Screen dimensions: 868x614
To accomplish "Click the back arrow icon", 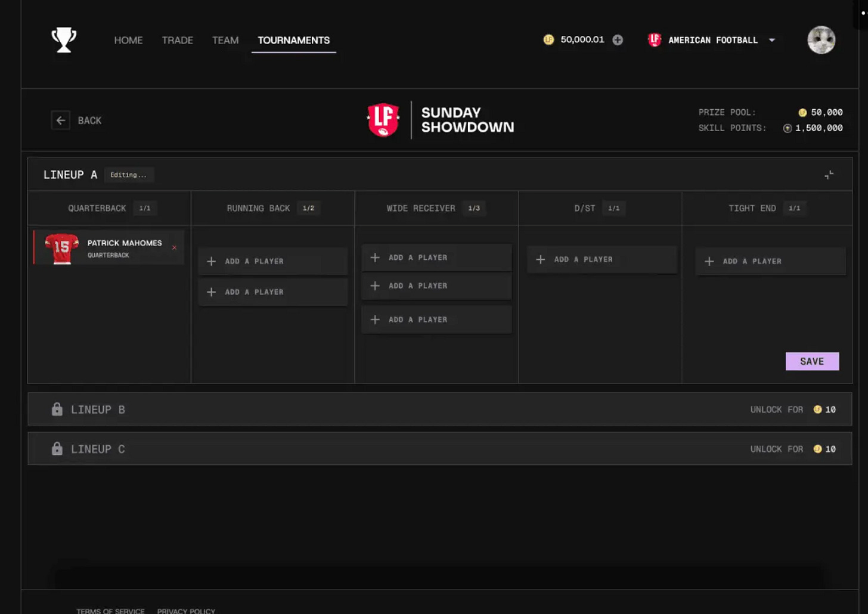I will pos(61,120).
